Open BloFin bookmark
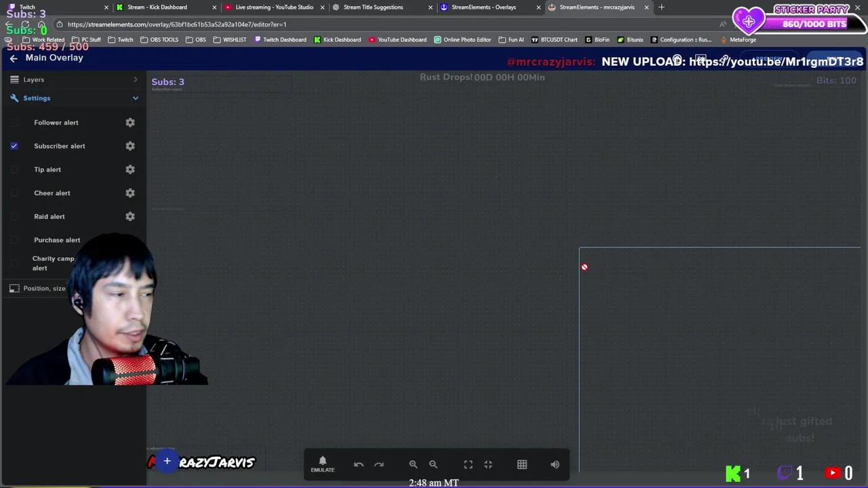Viewport: 868px width, 488px height. [597, 39]
